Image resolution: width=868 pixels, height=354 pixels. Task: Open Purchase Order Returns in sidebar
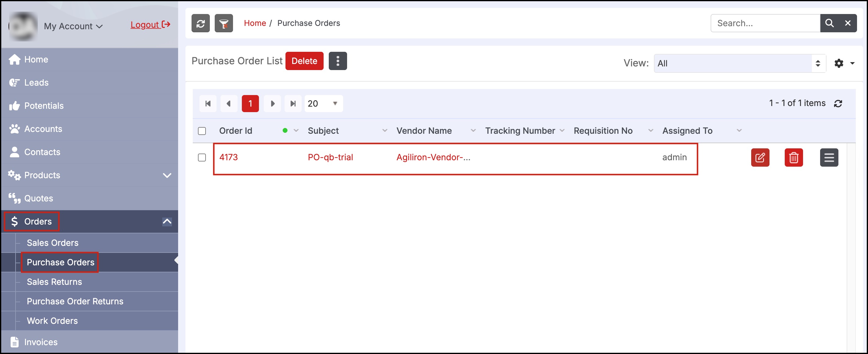75,301
